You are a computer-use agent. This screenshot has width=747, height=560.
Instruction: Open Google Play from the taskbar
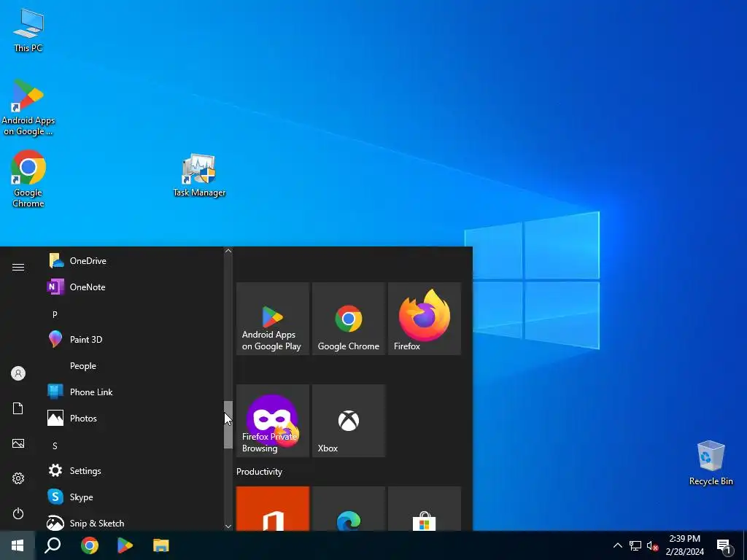(125, 545)
